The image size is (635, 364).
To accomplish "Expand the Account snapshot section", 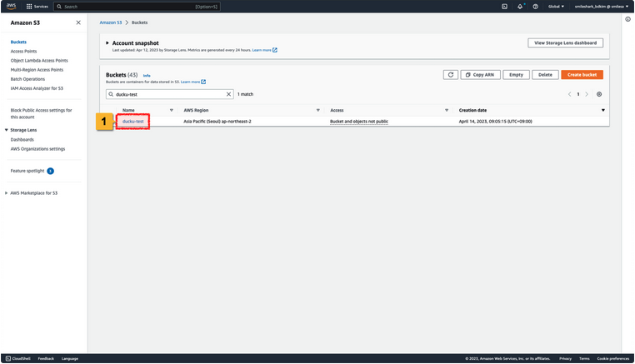I will pyautogui.click(x=107, y=42).
